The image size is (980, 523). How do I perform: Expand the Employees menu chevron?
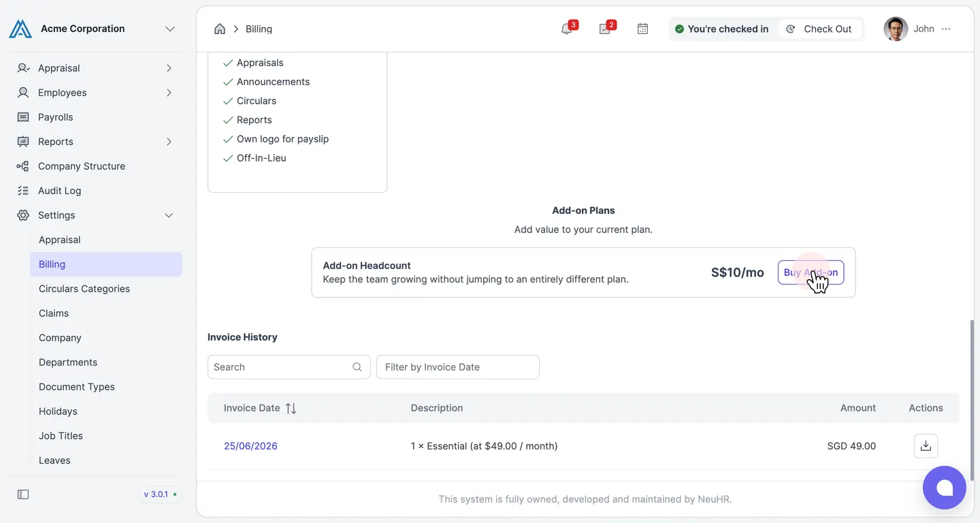169,93
